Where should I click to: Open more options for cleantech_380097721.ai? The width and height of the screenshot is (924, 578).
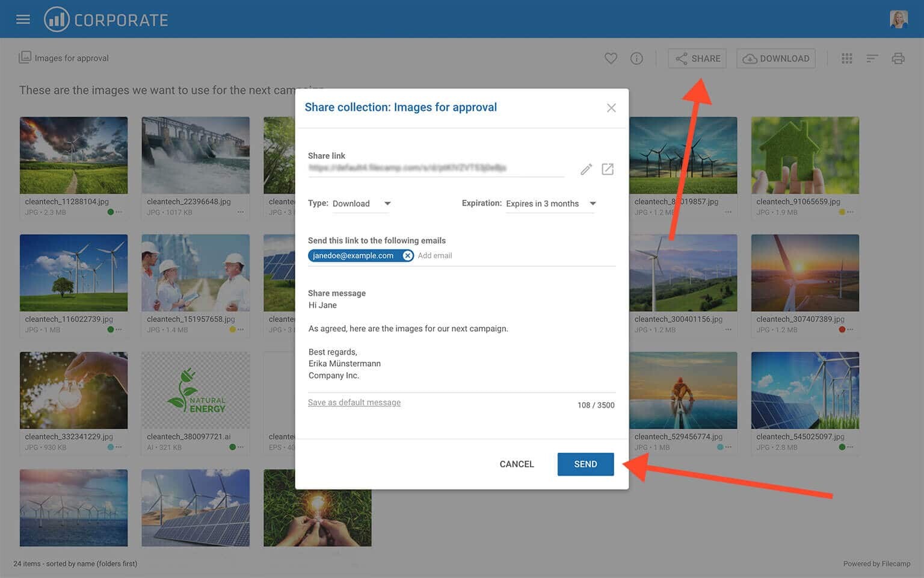(241, 447)
